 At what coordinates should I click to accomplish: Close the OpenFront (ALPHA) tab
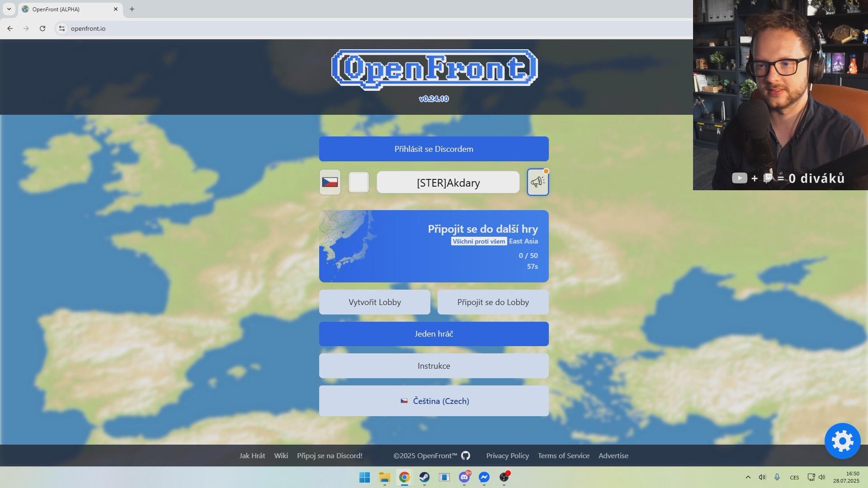pos(116,9)
